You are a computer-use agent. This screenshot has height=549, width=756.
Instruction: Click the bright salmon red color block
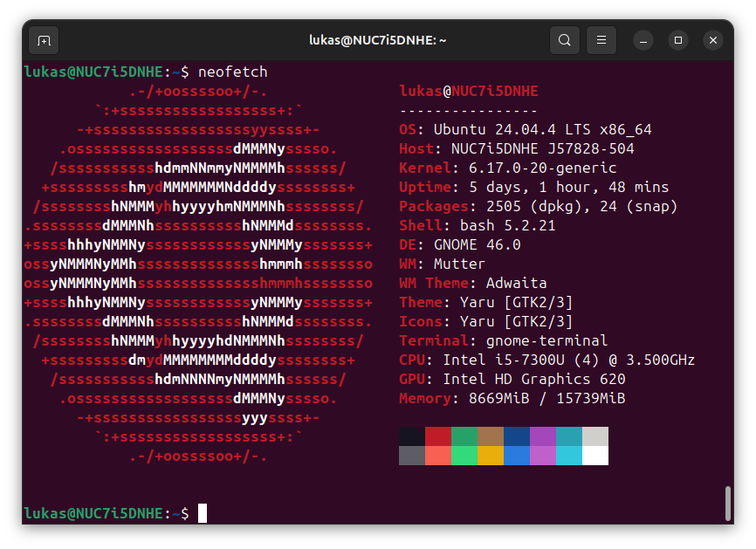438,456
